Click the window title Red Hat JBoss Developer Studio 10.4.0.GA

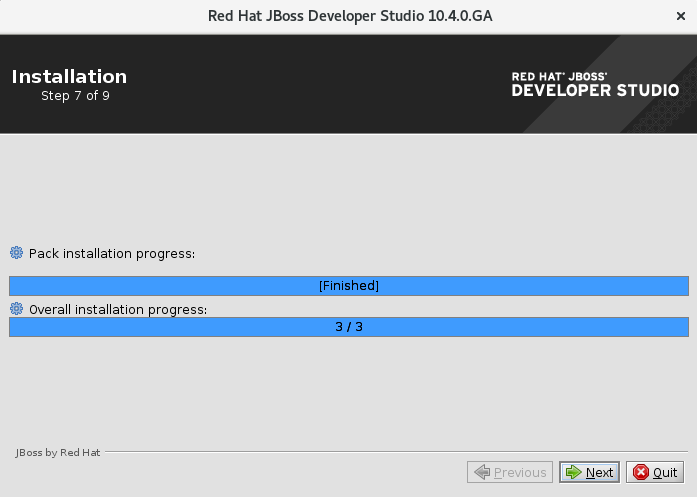click(350, 16)
